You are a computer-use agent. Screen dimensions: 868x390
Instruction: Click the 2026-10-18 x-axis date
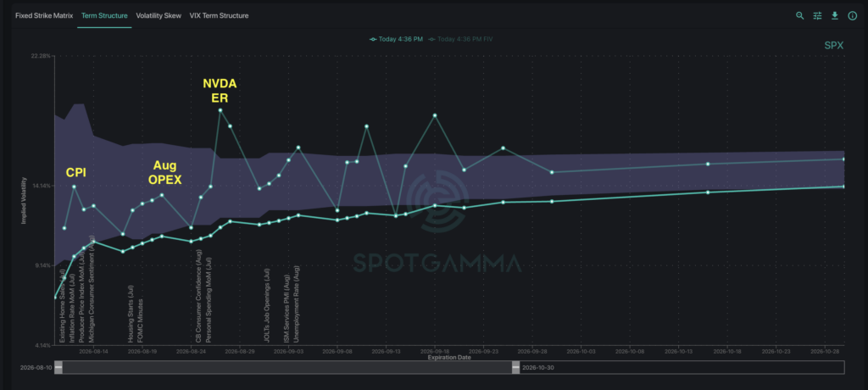727,351
